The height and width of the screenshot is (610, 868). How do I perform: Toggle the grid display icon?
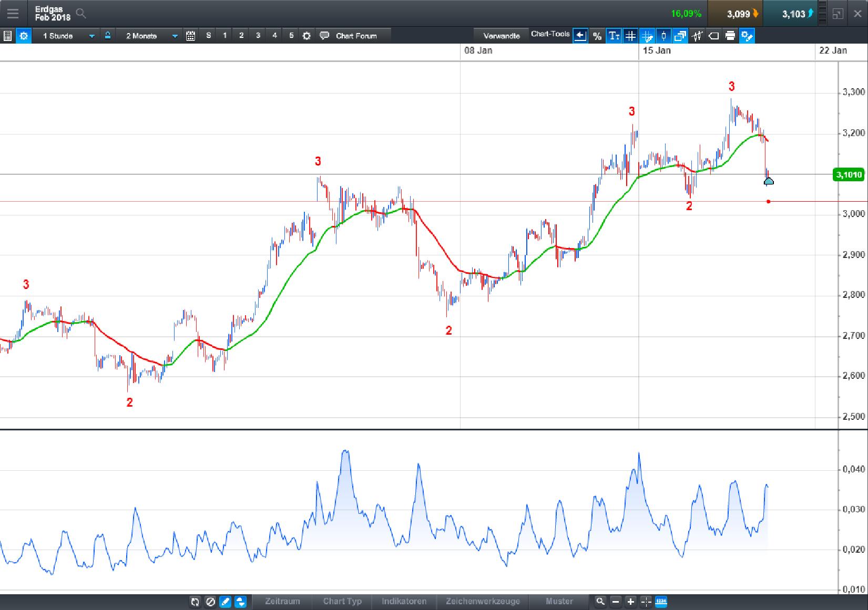coord(630,36)
